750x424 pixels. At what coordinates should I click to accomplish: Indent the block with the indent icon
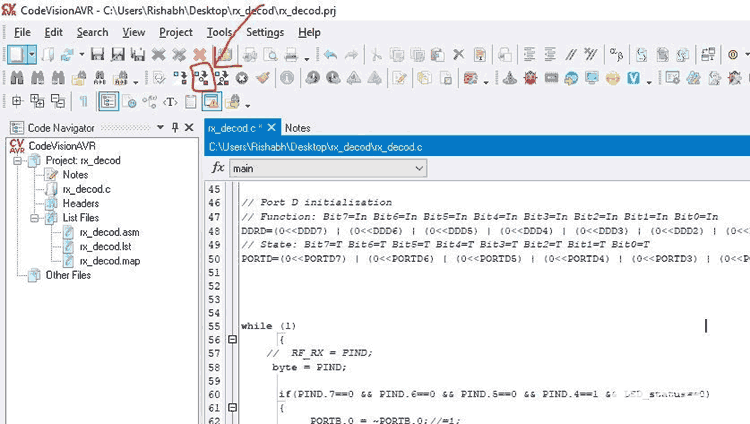[x=529, y=55]
